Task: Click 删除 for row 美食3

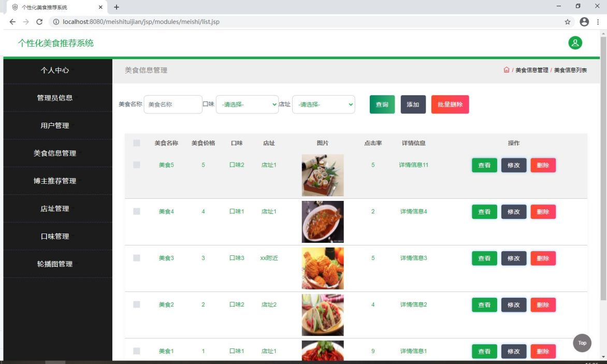Action: tap(543, 258)
